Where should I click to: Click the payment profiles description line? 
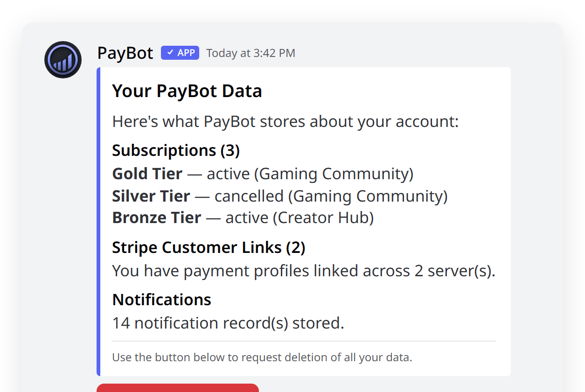(304, 271)
